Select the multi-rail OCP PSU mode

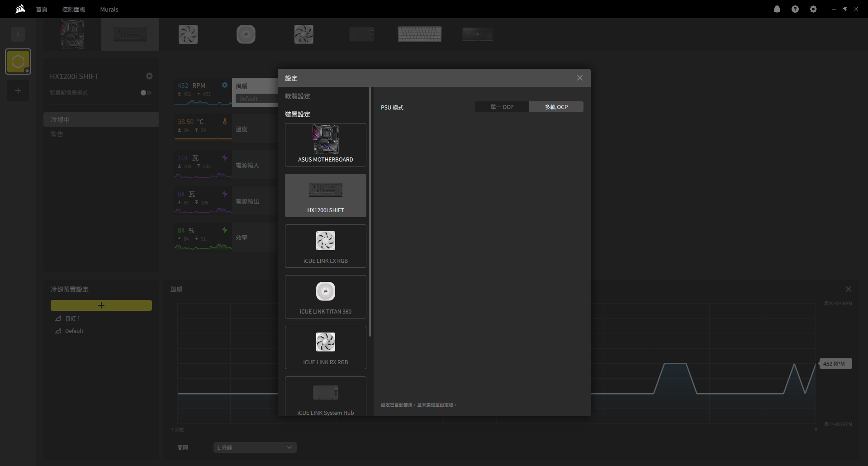click(x=556, y=107)
